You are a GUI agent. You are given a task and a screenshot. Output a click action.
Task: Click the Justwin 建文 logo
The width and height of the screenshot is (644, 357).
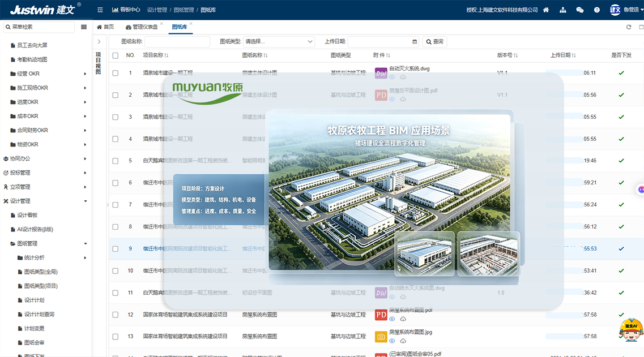[x=45, y=9]
